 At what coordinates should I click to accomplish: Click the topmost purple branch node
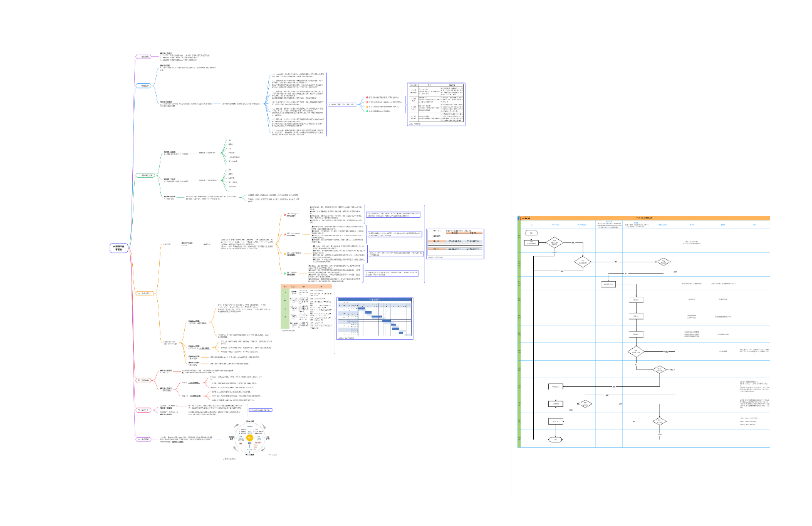click(x=145, y=56)
